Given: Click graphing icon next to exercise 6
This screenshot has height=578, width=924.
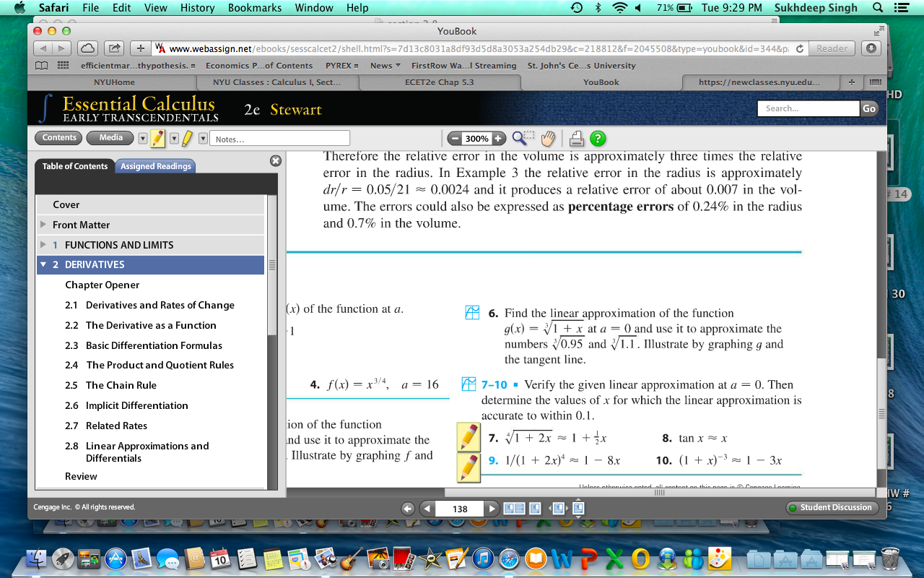Looking at the screenshot, I should [471, 313].
